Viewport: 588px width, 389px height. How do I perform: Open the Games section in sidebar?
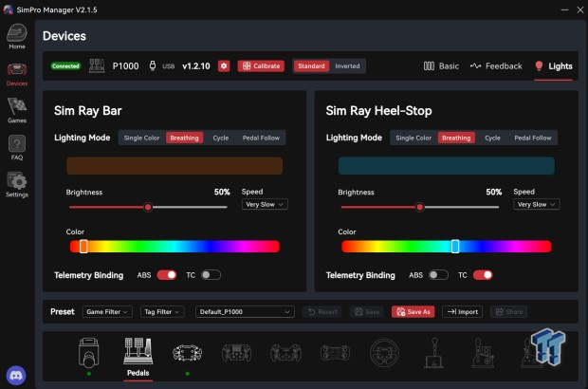[x=16, y=110]
